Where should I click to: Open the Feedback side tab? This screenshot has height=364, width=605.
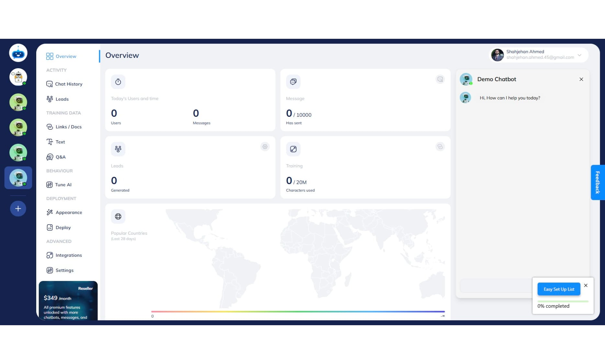[597, 183]
